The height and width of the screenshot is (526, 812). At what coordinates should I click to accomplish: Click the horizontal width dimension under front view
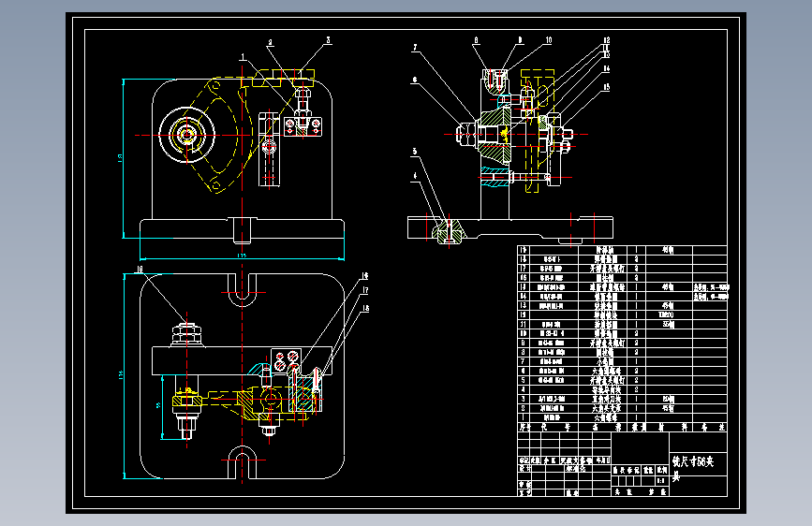242,256
